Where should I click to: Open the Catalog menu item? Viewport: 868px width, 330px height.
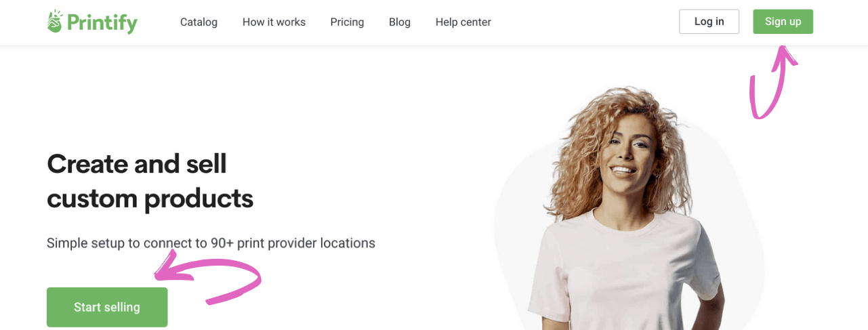pos(199,22)
